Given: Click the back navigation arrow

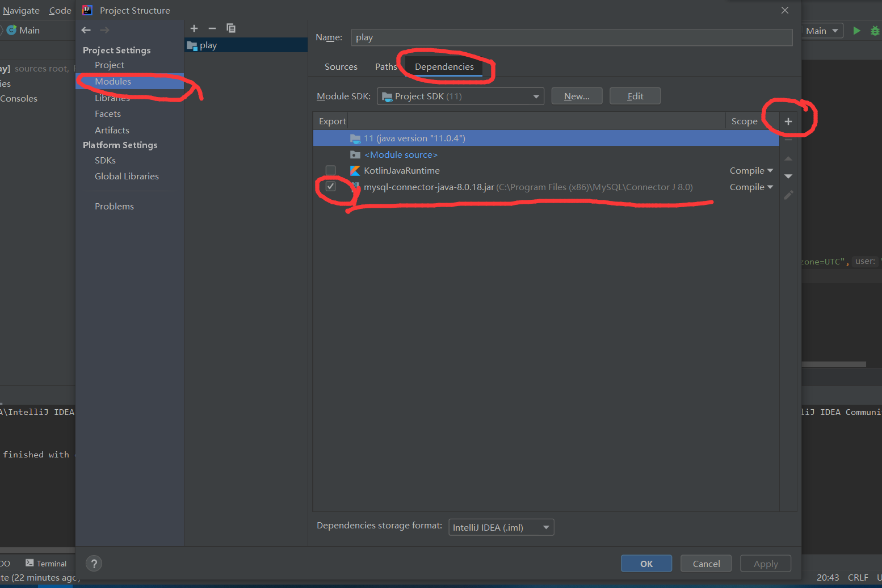Looking at the screenshot, I should [x=86, y=30].
